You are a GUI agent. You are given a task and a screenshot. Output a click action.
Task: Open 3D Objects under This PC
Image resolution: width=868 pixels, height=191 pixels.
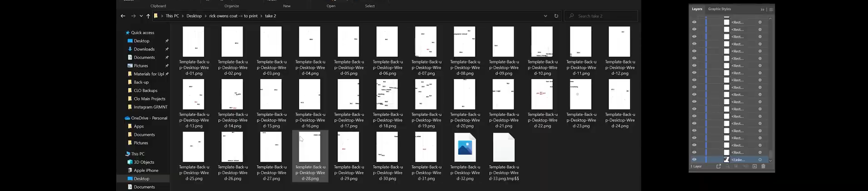(x=144, y=162)
